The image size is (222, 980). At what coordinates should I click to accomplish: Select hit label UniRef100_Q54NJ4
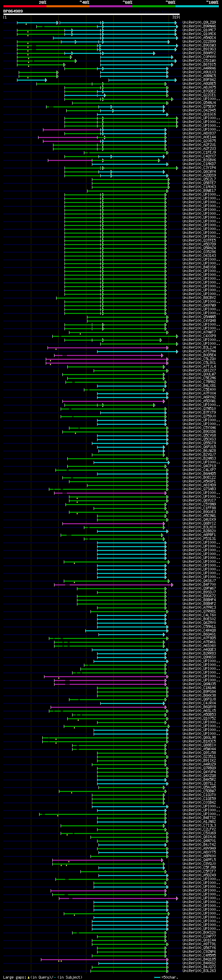199,102
